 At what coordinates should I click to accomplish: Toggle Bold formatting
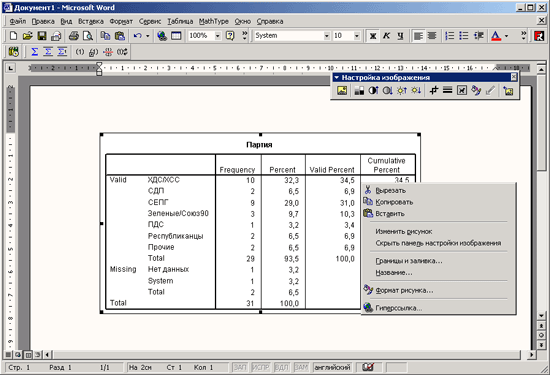click(x=373, y=36)
